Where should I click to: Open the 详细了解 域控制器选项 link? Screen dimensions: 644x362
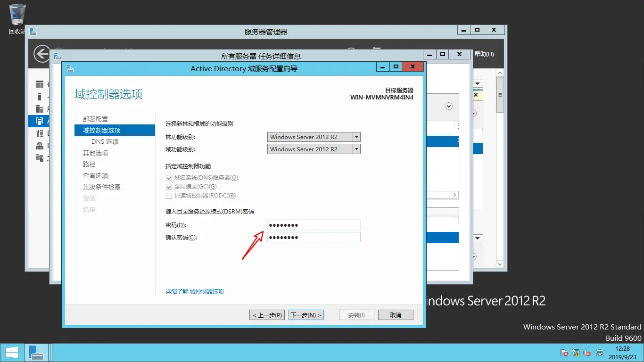[195, 292]
